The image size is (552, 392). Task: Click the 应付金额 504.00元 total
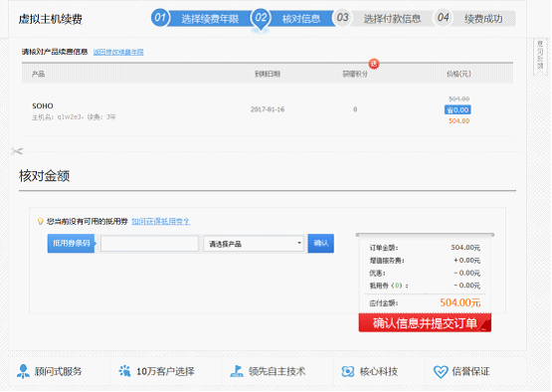pyautogui.click(x=460, y=302)
